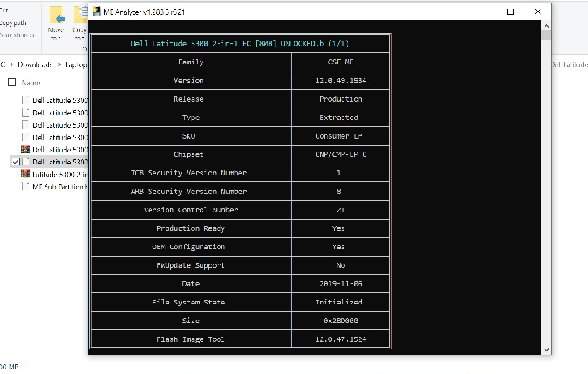Click the 'Production Ready' label
Image resolution: width=588 pixels, height=374 pixels.
point(191,228)
